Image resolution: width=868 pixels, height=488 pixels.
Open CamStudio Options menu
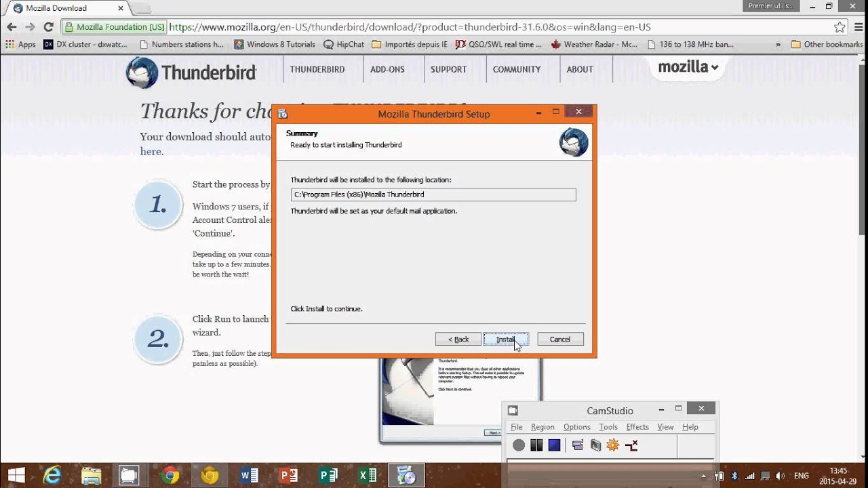click(x=577, y=427)
